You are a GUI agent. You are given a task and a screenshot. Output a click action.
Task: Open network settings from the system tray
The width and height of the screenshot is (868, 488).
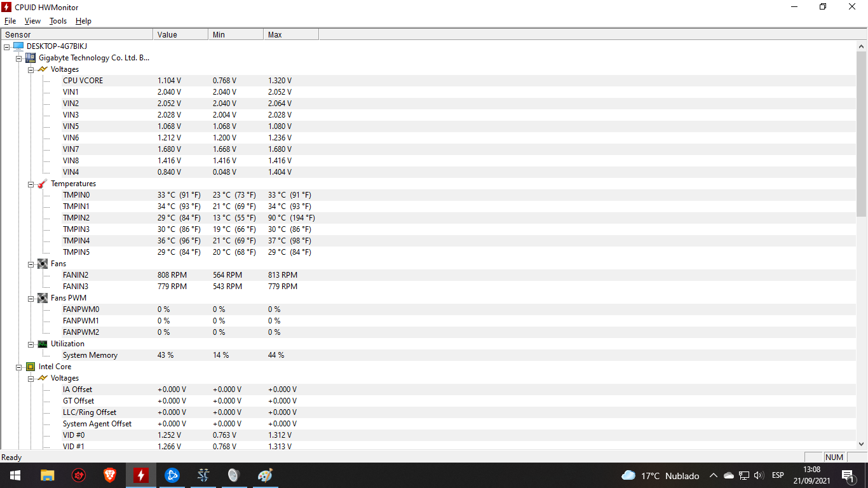(x=744, y=475)
